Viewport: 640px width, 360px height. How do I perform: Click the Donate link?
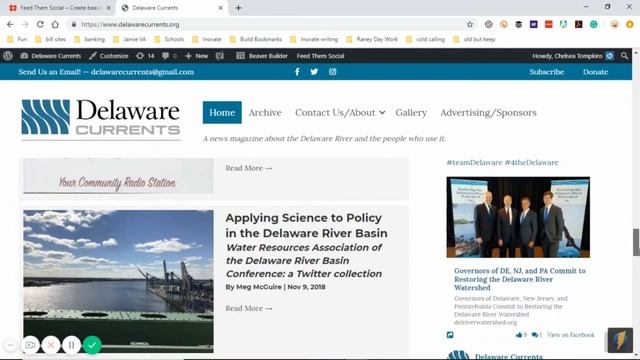click(x=596, y=72)
